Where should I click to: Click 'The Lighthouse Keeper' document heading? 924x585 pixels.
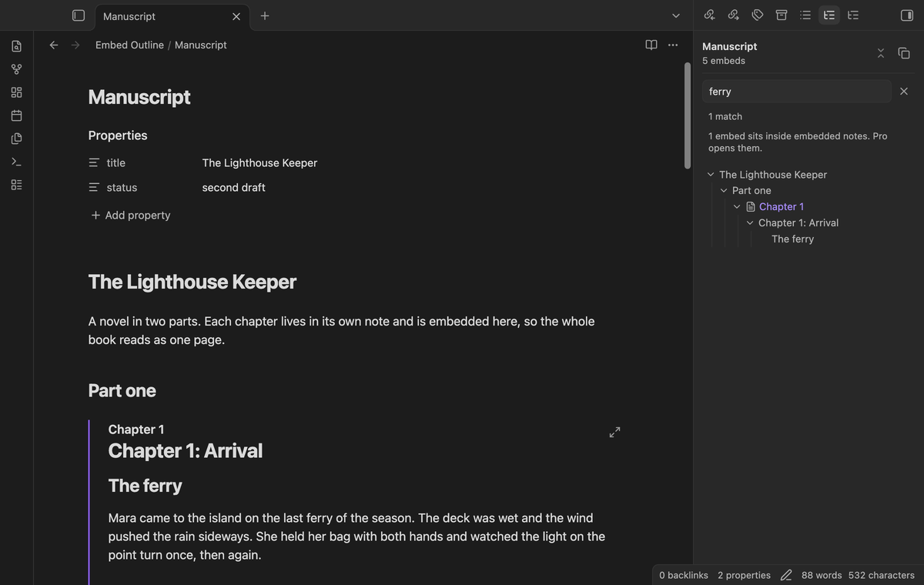tap(192, 282)
